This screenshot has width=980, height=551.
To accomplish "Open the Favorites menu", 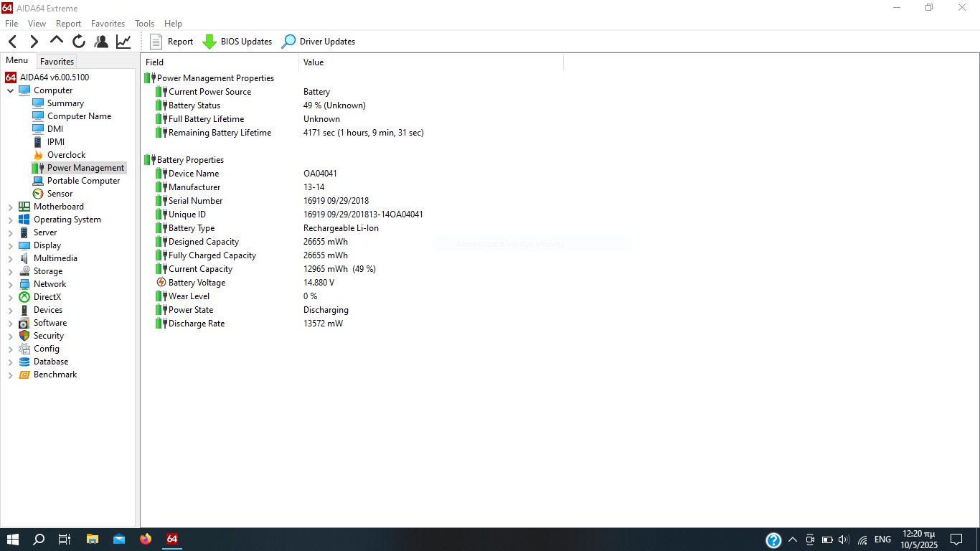I will click(108, 24).
